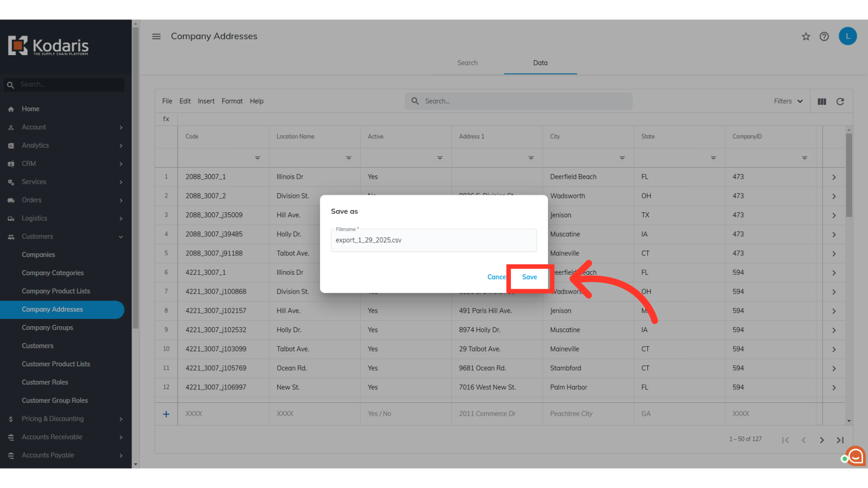Viewport: 868px width, 488px height.
Task: Open the Filters dropdown
Action: [x=788, y=101]
